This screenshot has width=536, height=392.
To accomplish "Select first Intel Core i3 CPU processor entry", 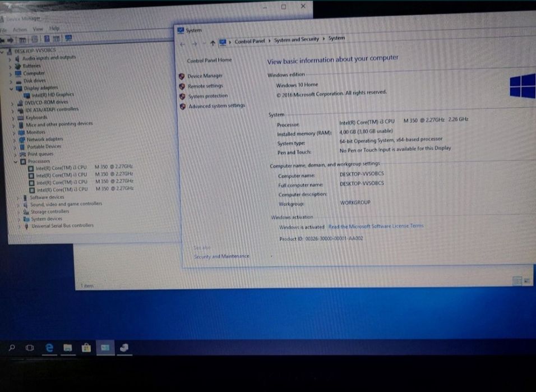I will (84, 167).
